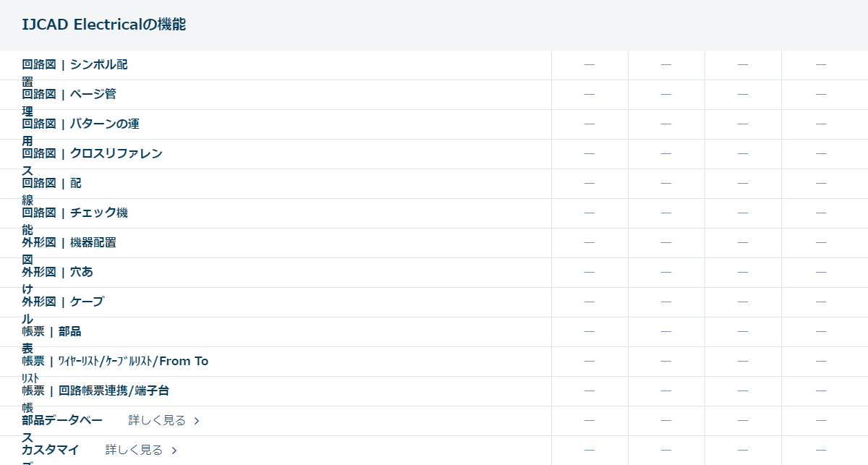The height and width of the screenshot is (465, 868).
Task: Click the 外形図 | 穴あけ feature label
Action: (57, 273)
